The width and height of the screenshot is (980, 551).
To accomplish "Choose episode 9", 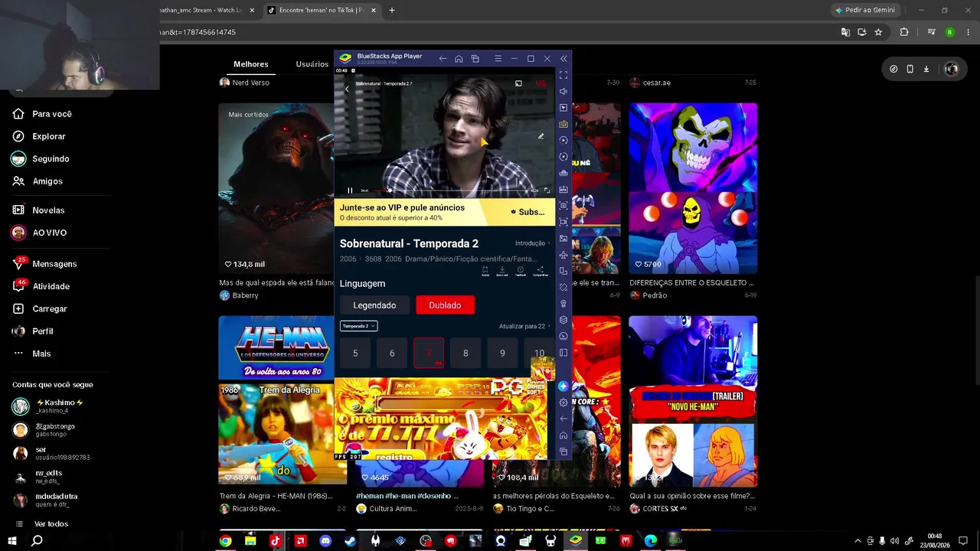I will coord(502,353).
